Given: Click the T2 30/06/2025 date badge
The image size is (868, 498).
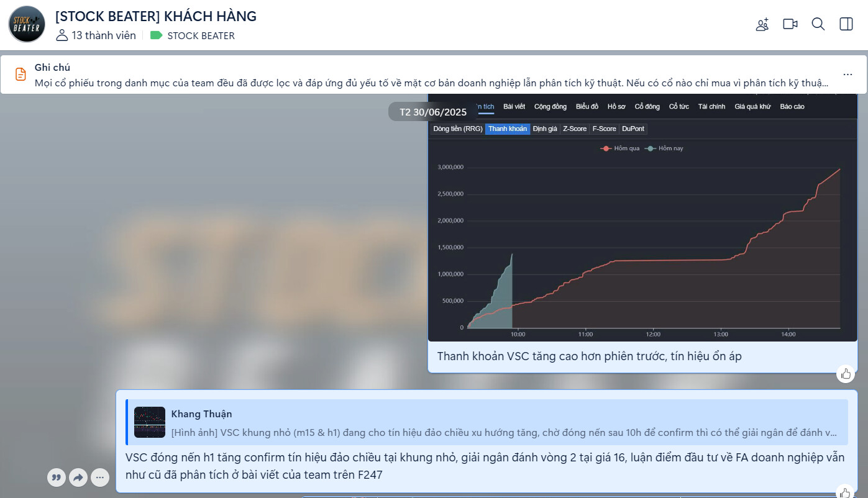Looking at the screenshot, I should [x=433, y=112].
